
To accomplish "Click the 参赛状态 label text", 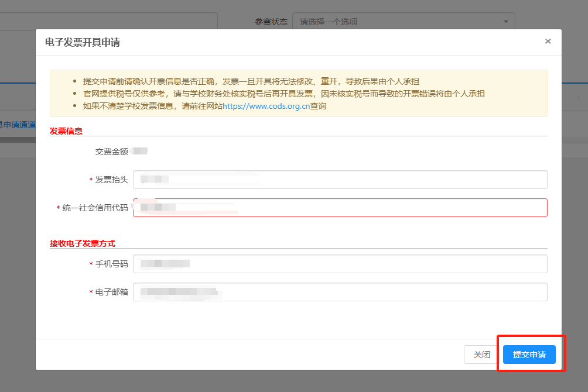I will [x=271, y=22].
